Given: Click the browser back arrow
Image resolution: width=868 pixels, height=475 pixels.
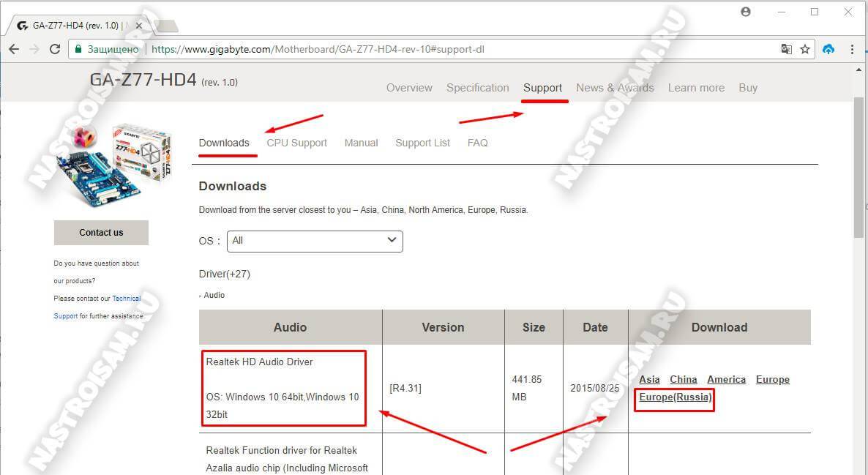Looking at the screenshot, I should [x=14, y=49].
